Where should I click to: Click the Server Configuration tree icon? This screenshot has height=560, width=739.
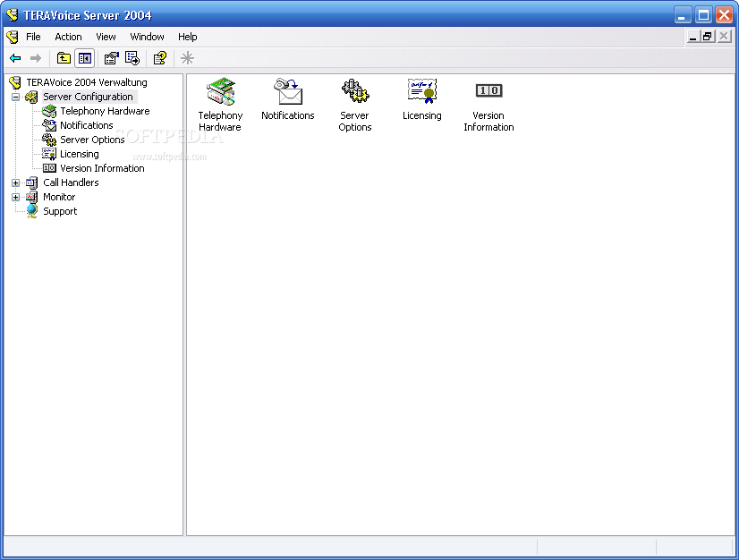(x=31, y=98)
